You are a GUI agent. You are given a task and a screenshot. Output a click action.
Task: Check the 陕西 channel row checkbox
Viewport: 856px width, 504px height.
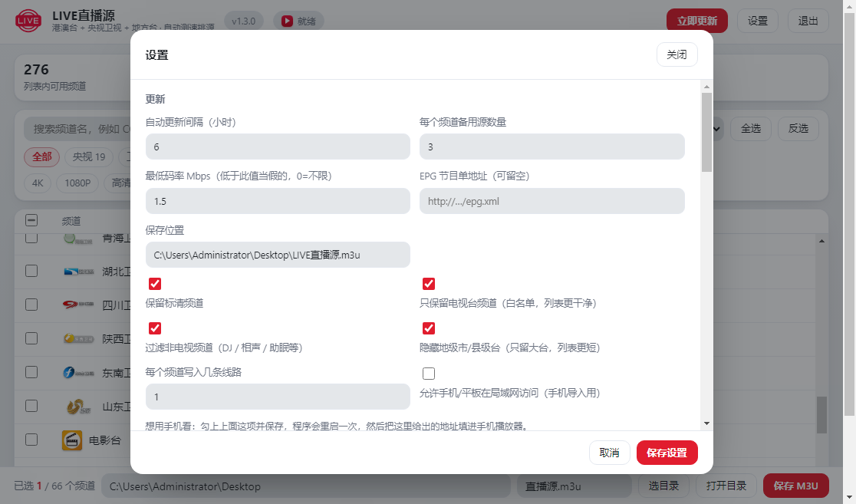(x=31, y=338)
